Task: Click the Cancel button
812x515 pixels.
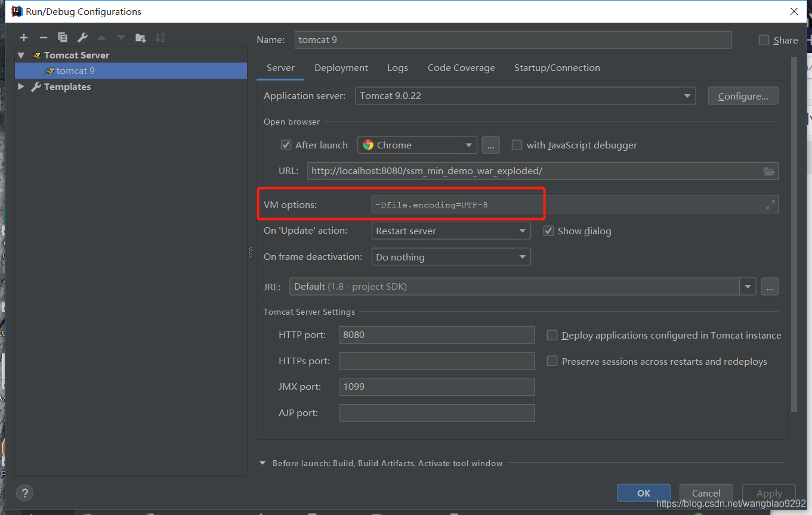Action: pyautogui.click(x=706, y=493)
